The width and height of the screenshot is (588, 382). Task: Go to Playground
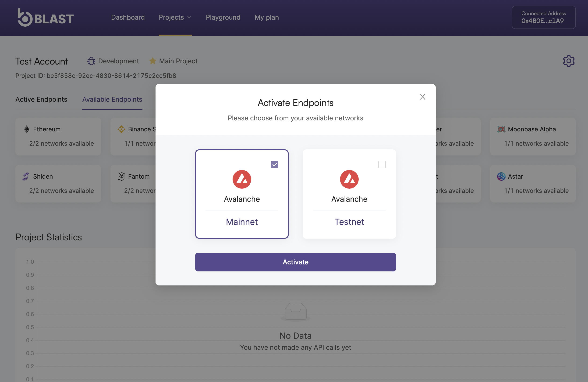[223, 17]
